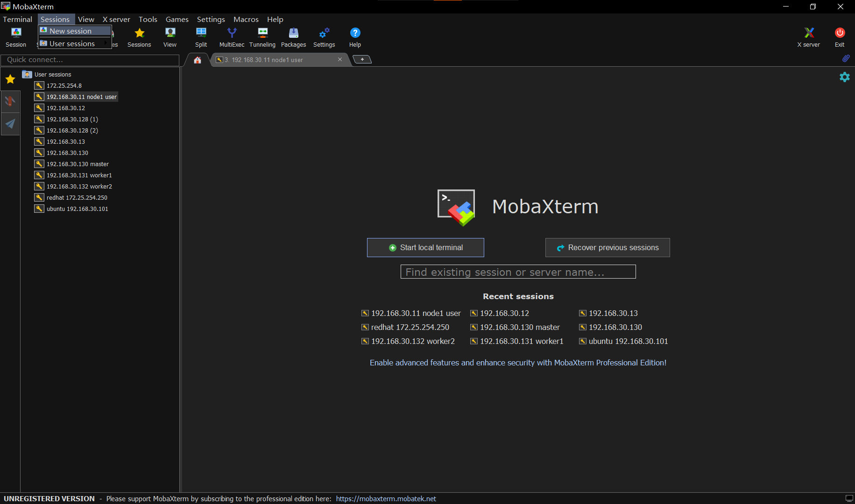855x504 pixels.
Task: Click the status bar monitor icon
Action: click(x=849, y=498)
